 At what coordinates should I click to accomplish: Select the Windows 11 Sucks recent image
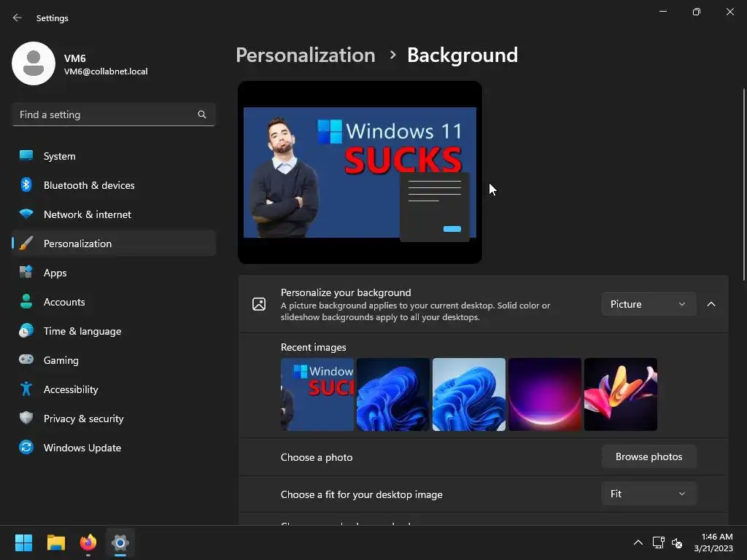(317, 394)
